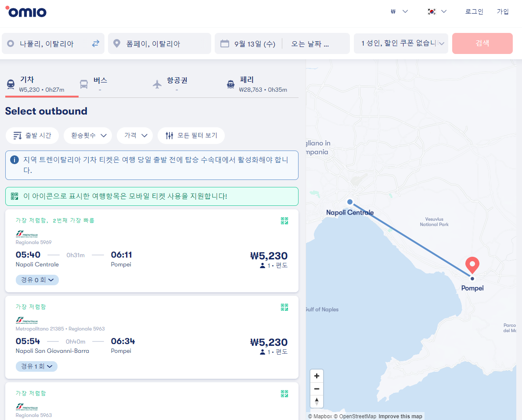The width and height of the screenshot is (522, 420).
Task: Click QR ticket icon on Metropolitano 21385 card
Action: (x=284, y=307)
